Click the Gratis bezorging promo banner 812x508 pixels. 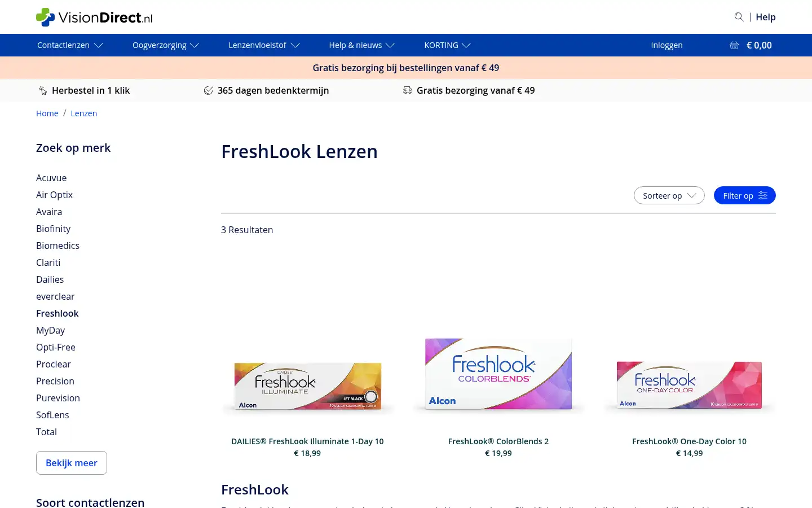point(406,68)
